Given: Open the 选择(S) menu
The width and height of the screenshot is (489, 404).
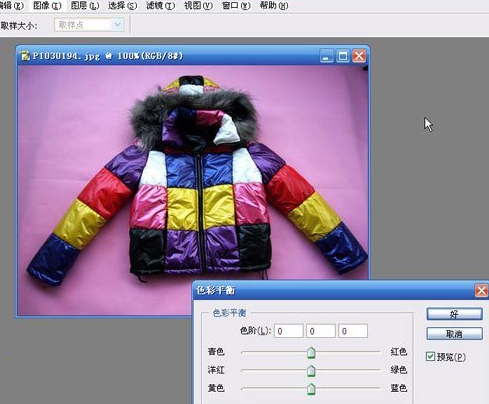Looking at the screenshot, I should (123, 6).
